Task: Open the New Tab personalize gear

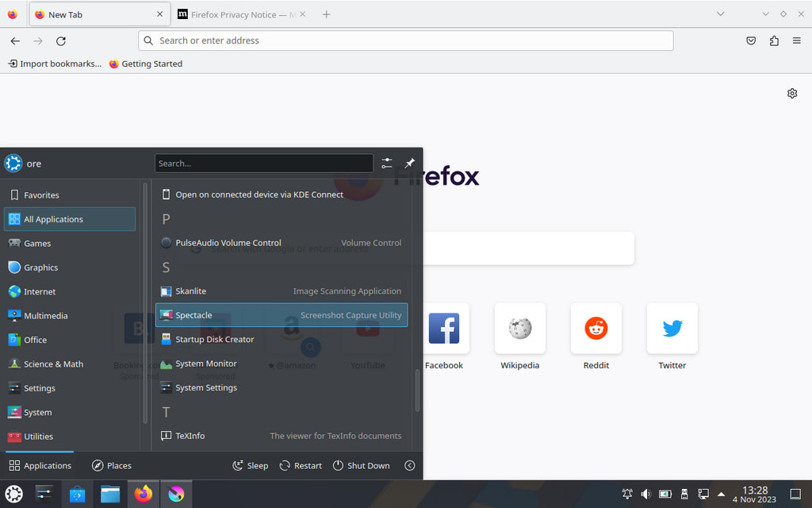Action: click(x=792, y=94)
